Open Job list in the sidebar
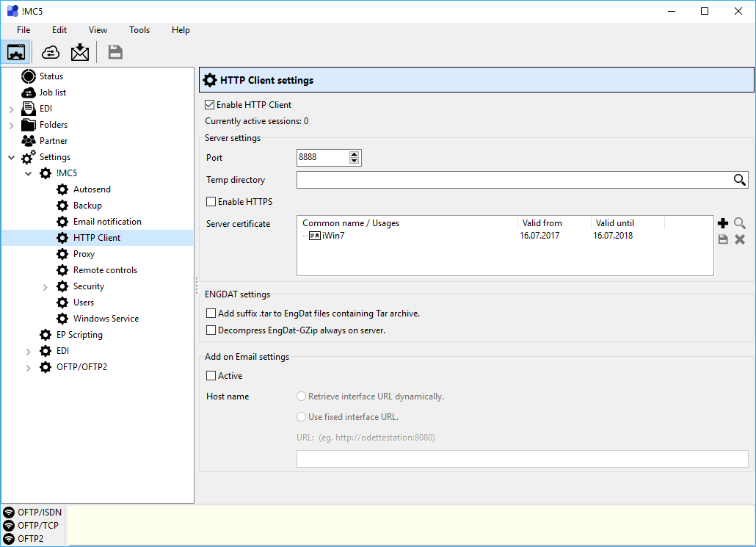756x547 pixels. [x=52, y=93]
